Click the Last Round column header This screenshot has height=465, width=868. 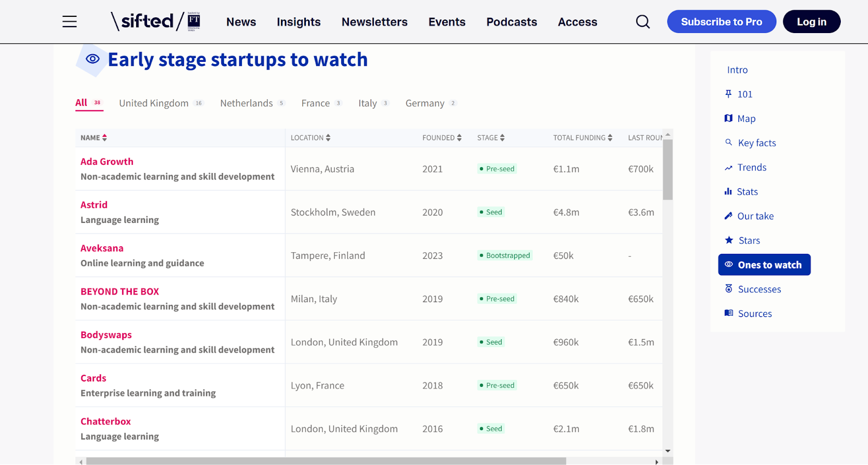point(645,138)
